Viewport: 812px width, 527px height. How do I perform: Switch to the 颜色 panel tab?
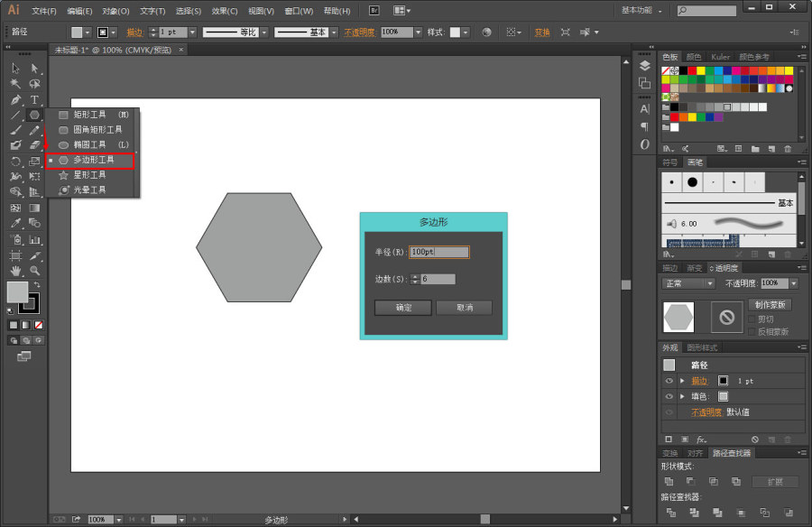click(x=694, y=57)
